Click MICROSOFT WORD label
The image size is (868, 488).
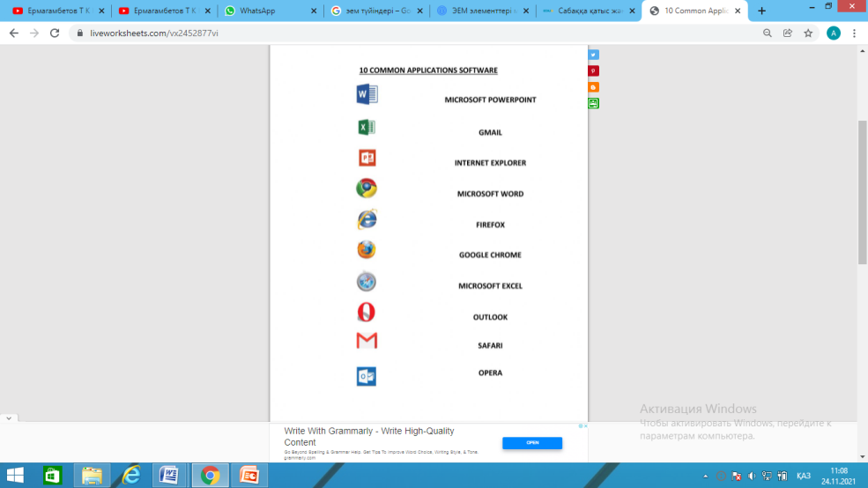pyautogui.click(x=490, y=194)
